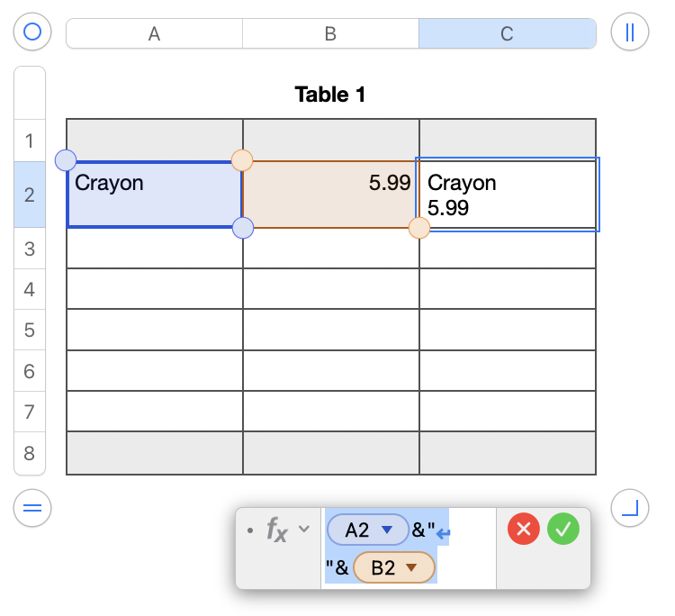Open the B2 reference dropdown arrow

coord(412,567)
